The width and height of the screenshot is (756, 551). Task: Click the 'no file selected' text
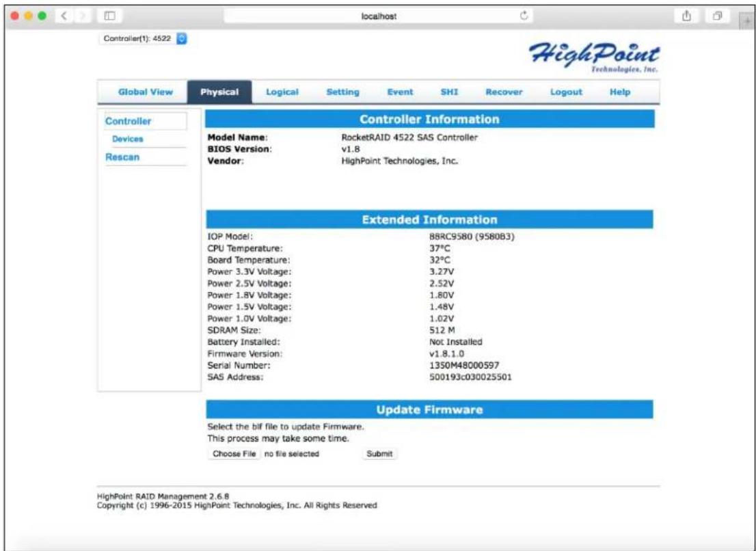pos(292,454)
